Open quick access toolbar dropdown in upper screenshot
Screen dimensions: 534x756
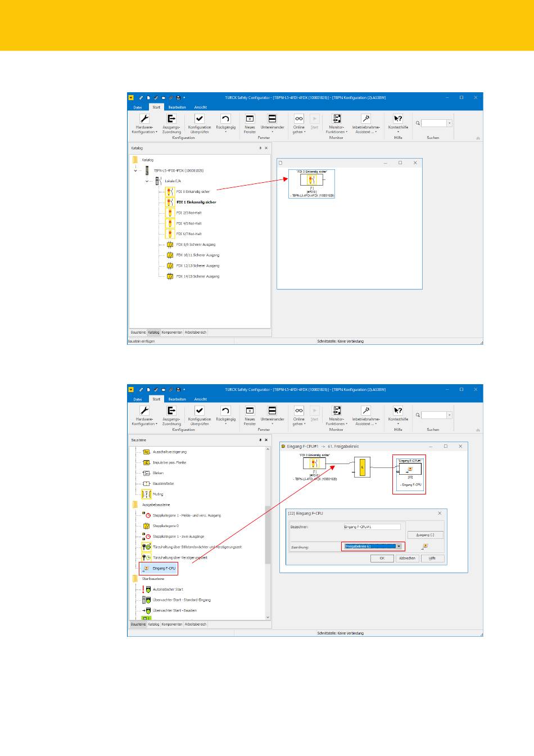(x=184, y=97)
